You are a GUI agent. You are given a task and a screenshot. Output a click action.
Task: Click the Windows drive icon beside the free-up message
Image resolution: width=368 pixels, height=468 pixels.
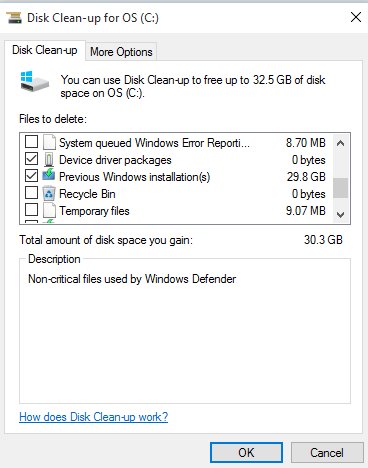34,81
